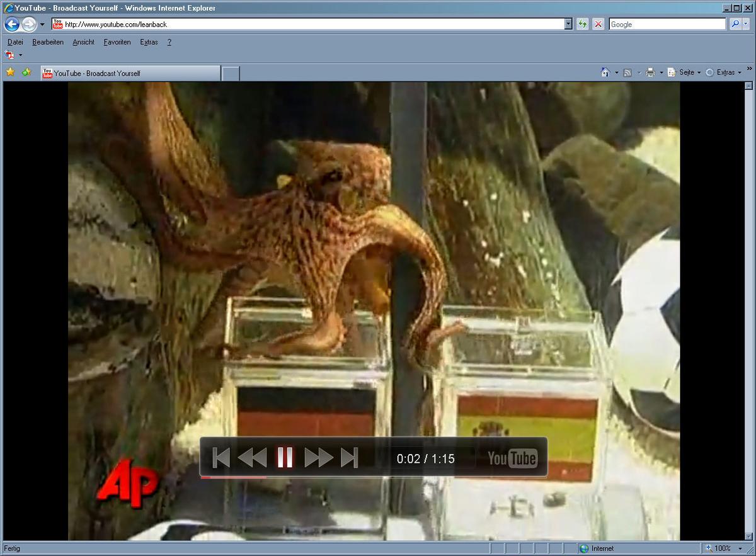Image resolution: width=756 pixels, height=556 pixels.
Task: Pause the video playback
Action: [285, 458]
